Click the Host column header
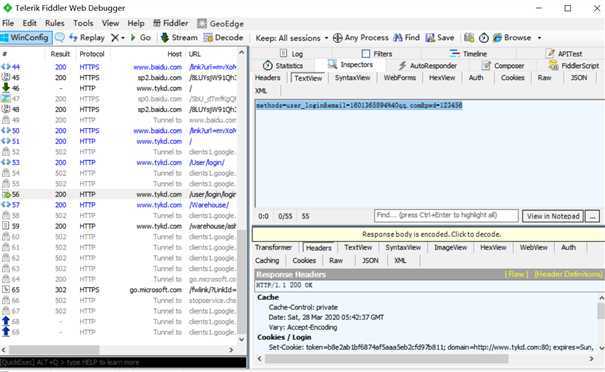Image resolution: width=605 pixels, height=372 pixels. [174, 54]
